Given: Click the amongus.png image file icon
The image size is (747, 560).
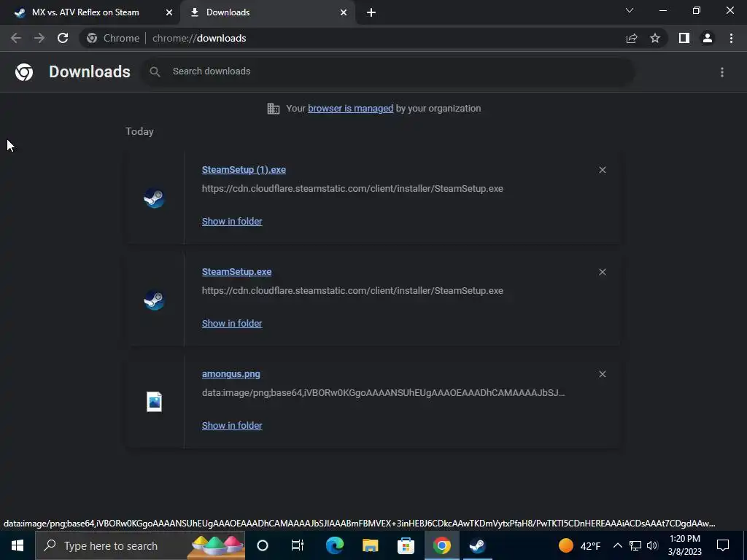Looking at the screenshot, I should coord(155,402).
